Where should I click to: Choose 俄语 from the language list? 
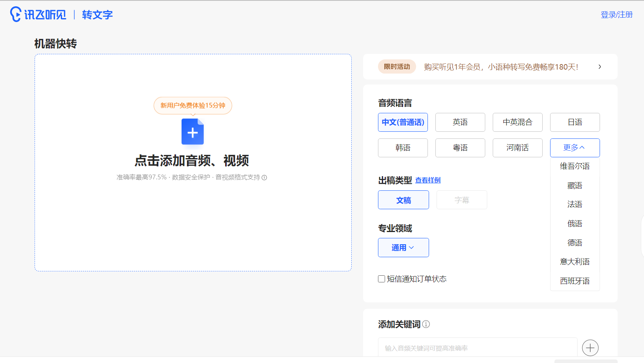[x=575, y=223]
